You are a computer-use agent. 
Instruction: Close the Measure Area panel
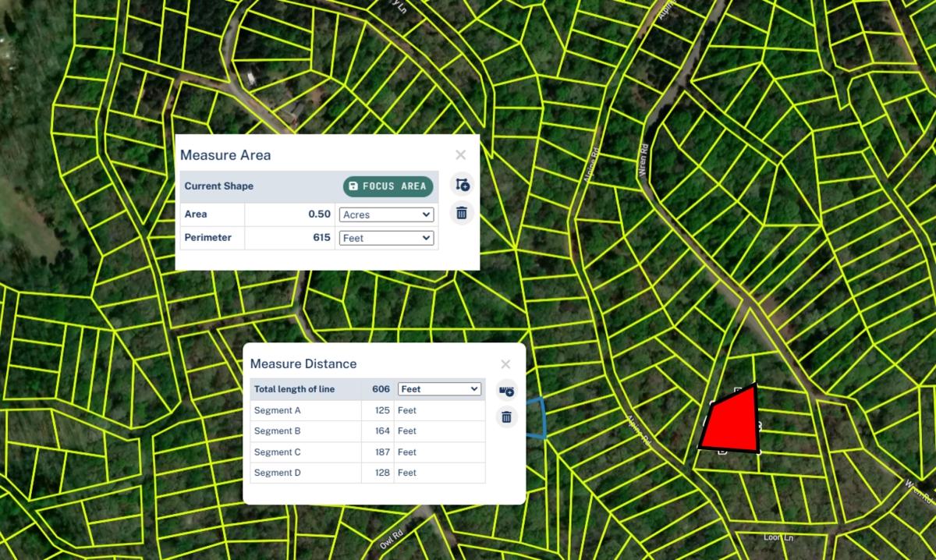coord(461,155)
